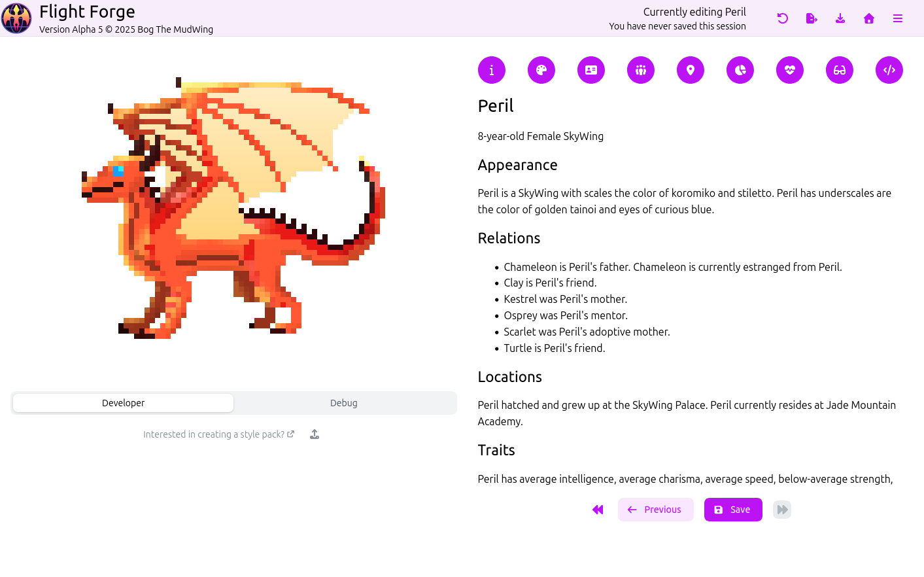The width and height of the screenshot is (924, 577).
Task: Switch to the Debug tab
Action: pyautogui.click(x=344, y=403)
